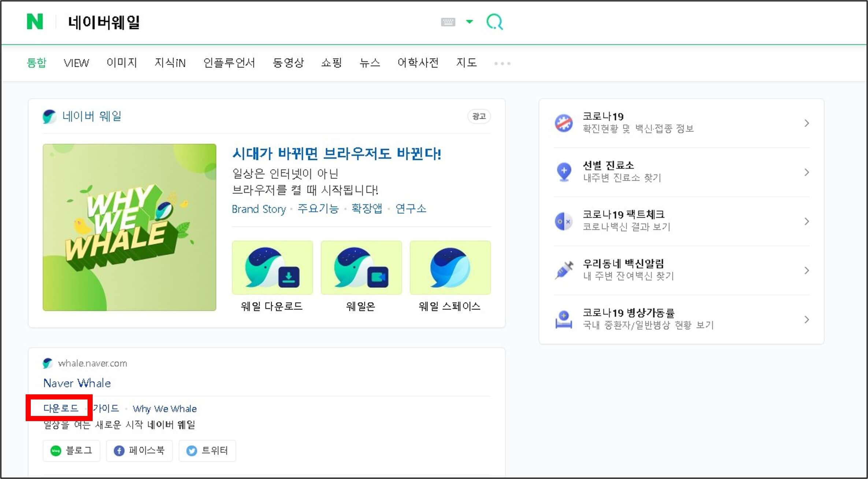Open the on-screen keyboard icon

tap(448, 22)
